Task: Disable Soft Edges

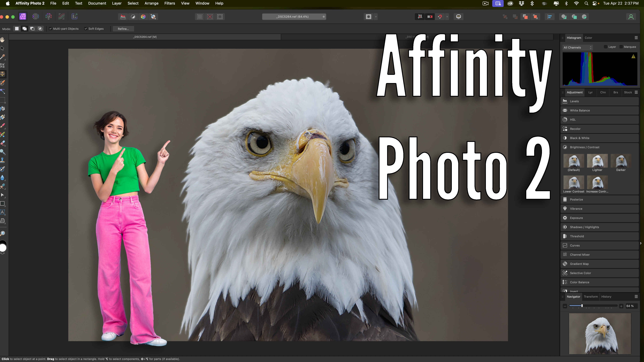Action: (x=86, y=28)
